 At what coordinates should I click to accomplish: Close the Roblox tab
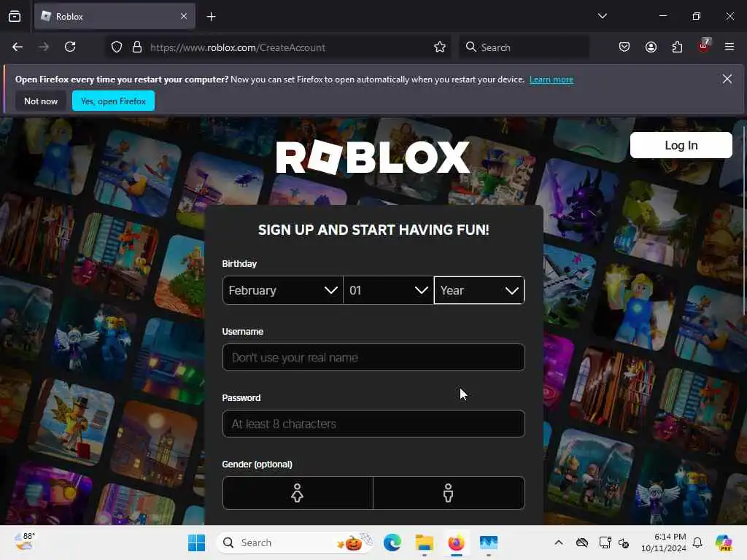[184, 16]
